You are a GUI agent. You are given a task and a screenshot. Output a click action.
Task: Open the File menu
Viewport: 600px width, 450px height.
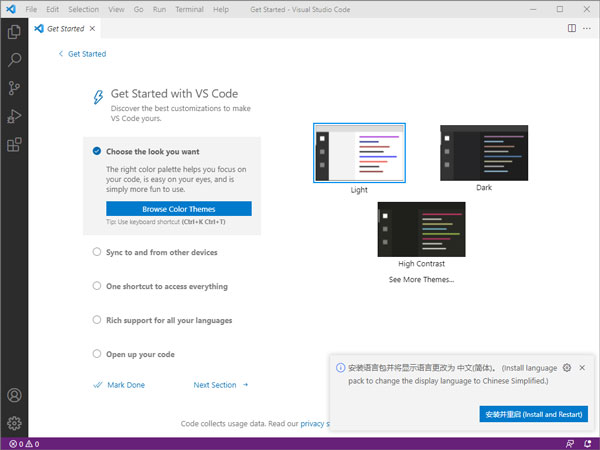tap(31, 9)
